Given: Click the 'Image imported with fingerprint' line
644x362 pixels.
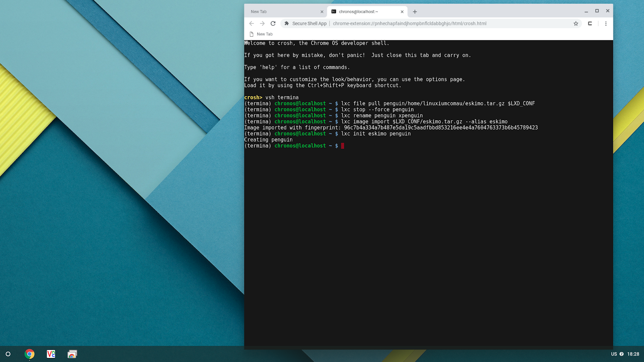Looking at the screenshot, I should [x=391, y=128].
